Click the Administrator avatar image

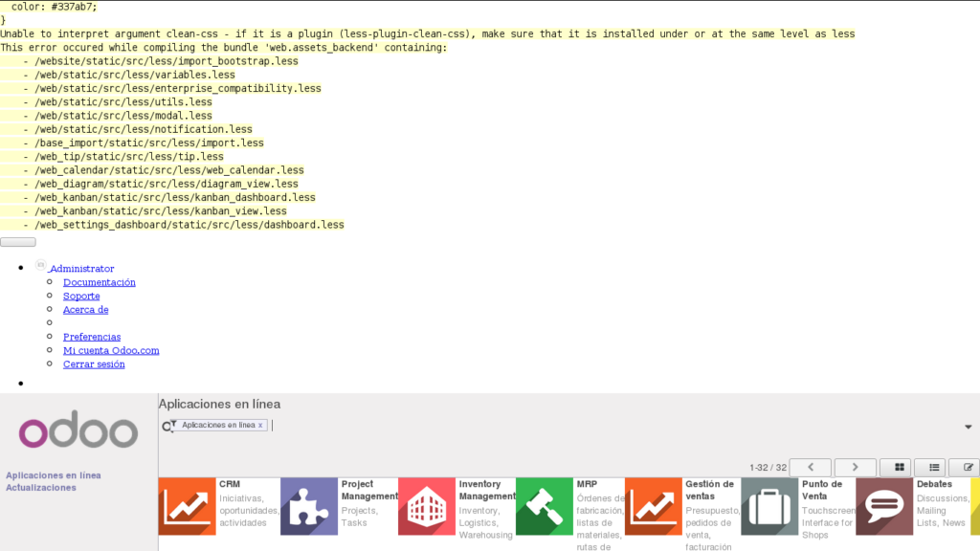click(x=40, y=265)
